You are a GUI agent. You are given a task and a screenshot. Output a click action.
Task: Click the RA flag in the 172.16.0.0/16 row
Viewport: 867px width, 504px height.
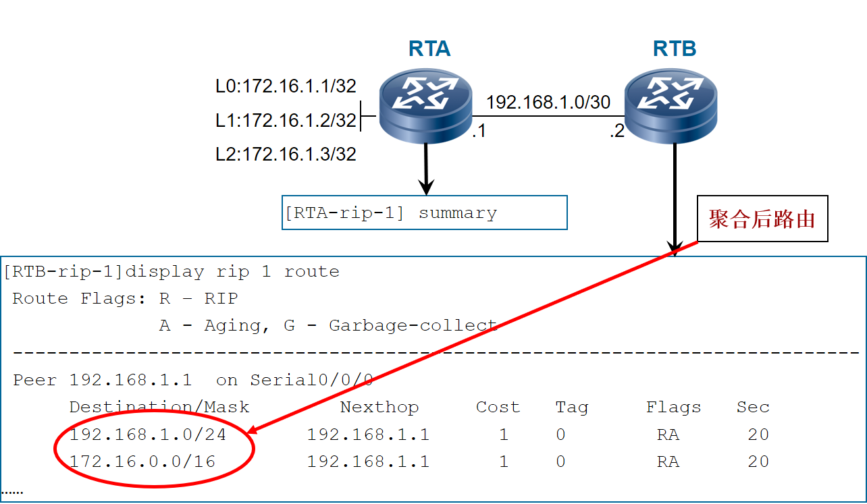[668, 461]
